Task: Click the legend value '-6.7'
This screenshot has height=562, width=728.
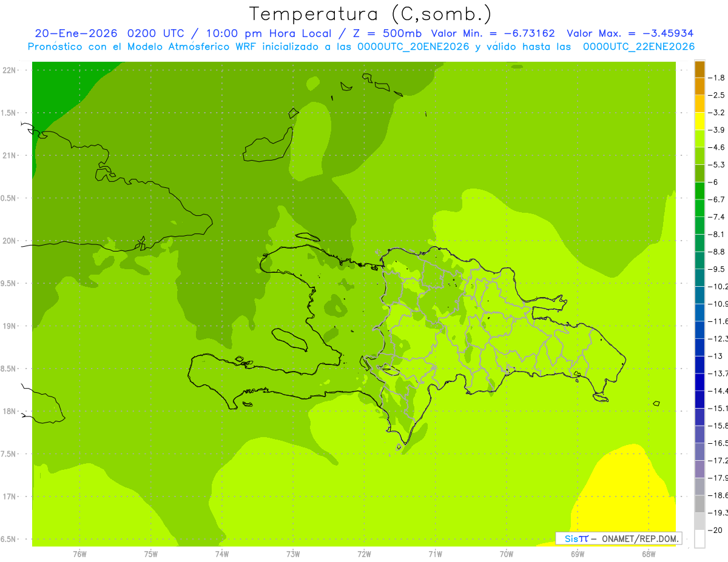Action: pos(717,199)
